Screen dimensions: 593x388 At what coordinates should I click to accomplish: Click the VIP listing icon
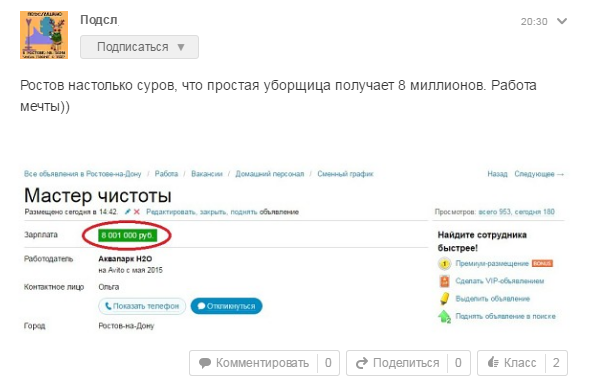tap(445, 281)
